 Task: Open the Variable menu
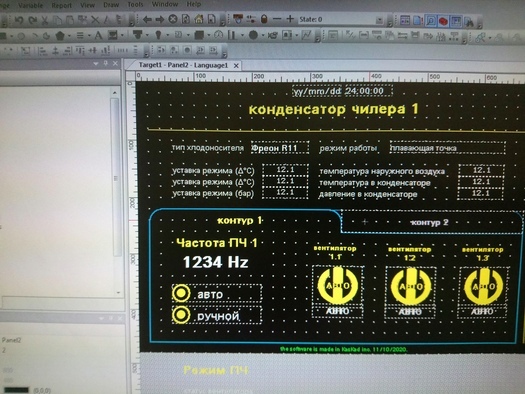pos(30,5)
